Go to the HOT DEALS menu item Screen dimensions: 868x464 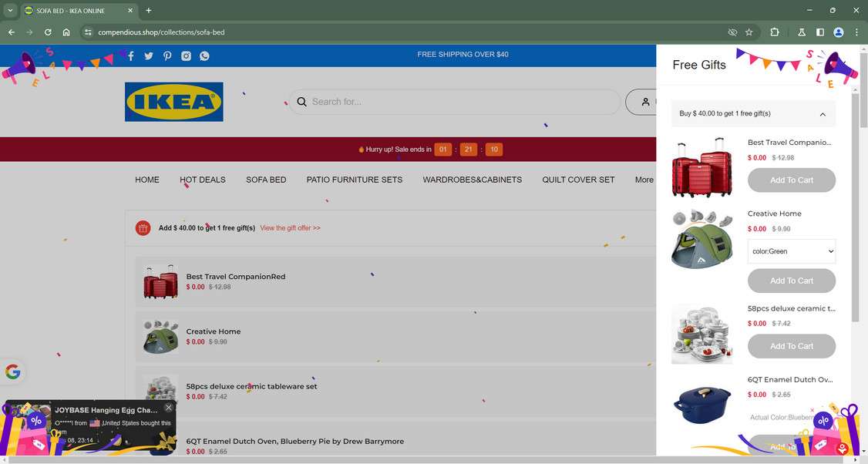click(203, 180)
